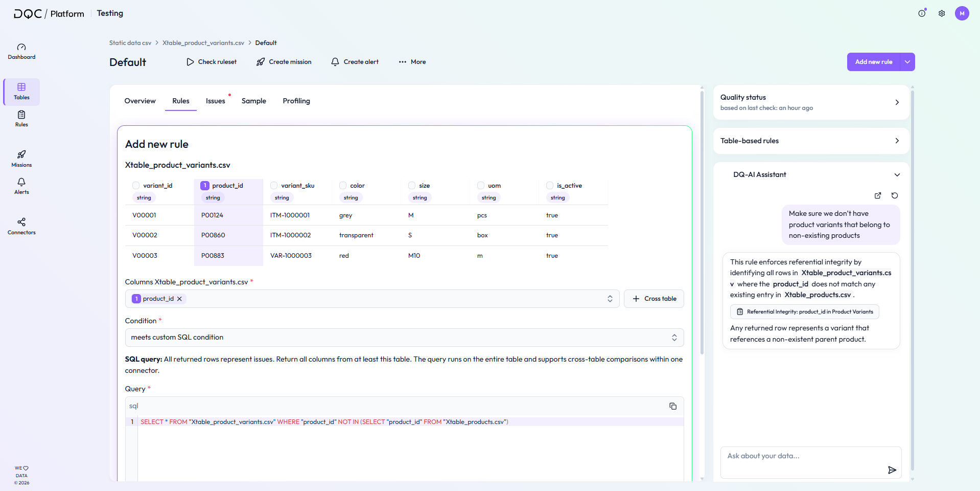Reset the DQ-AI Assistant conversation
980x491 pixels.
pos(895,195)
